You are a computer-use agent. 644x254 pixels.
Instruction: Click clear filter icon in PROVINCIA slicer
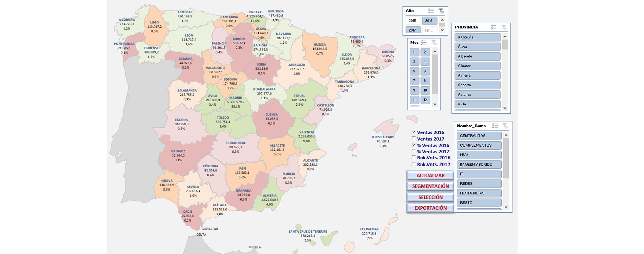[x=504, y=27]
